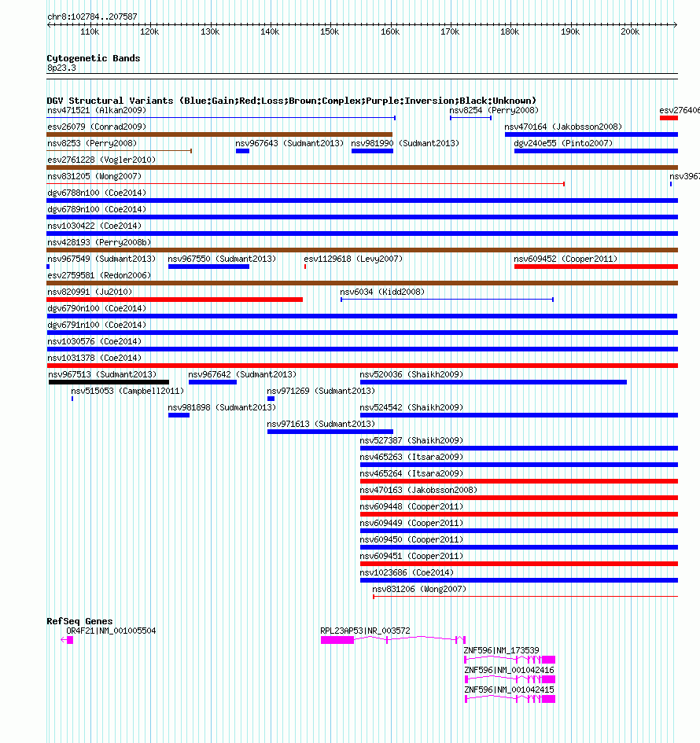Click the nsv967549 (Sudmant2013) label
The width and height of the screenshot is (700, 743).
point(101,259)
